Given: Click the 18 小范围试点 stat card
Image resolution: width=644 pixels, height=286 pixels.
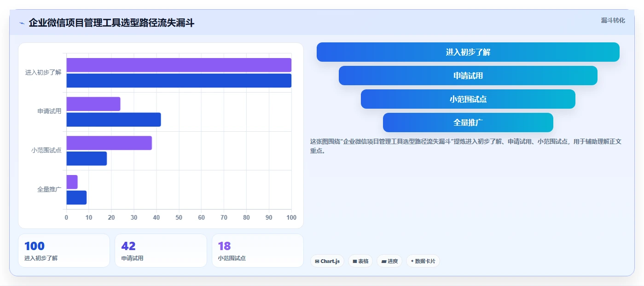Looking at the screenshot, I should click(x=258, y=251).
